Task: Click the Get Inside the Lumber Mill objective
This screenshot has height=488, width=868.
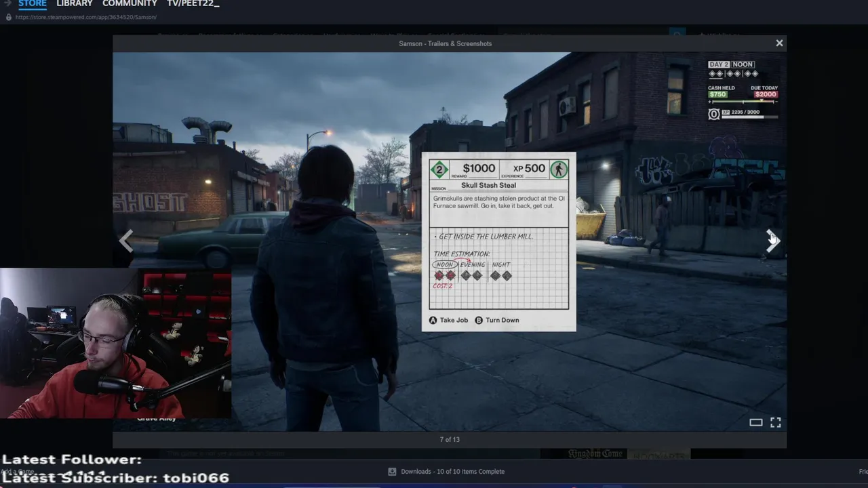Action: pyautogui.click(x=484, y=237)
